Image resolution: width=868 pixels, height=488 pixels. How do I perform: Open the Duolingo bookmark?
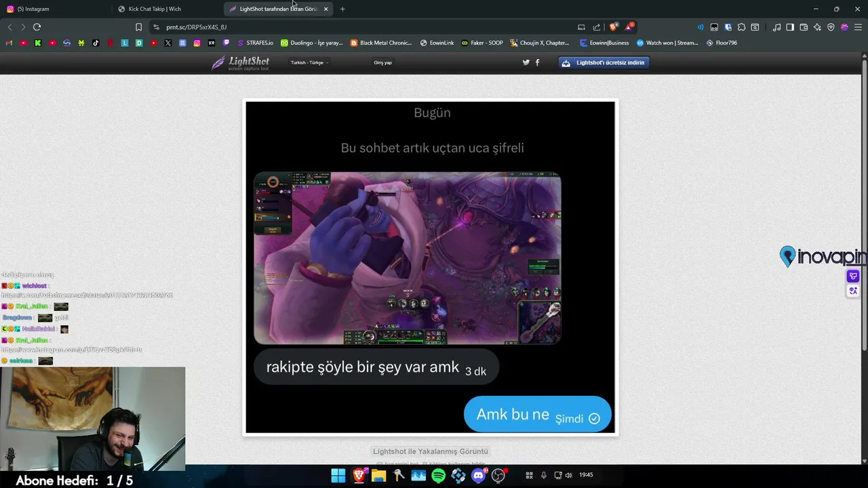click(x=311, y=43)
